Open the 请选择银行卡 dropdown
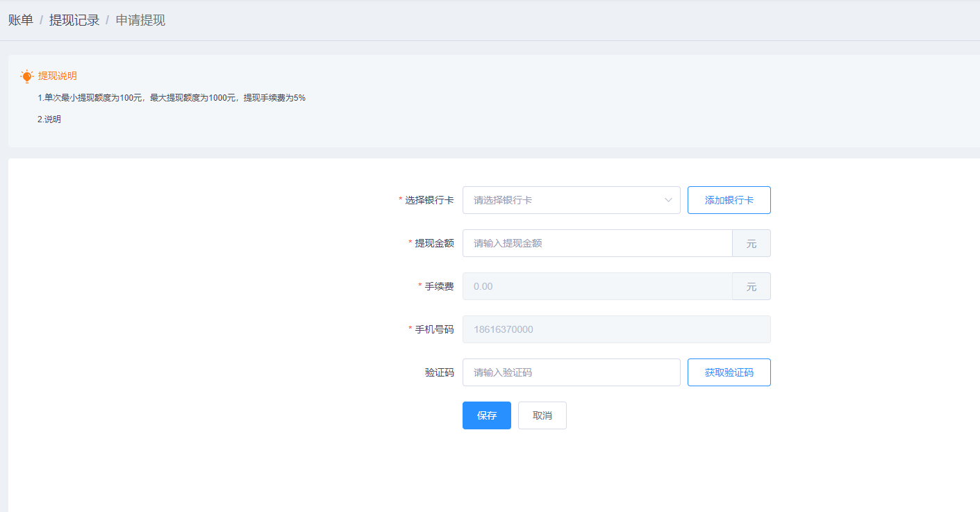 563,200
